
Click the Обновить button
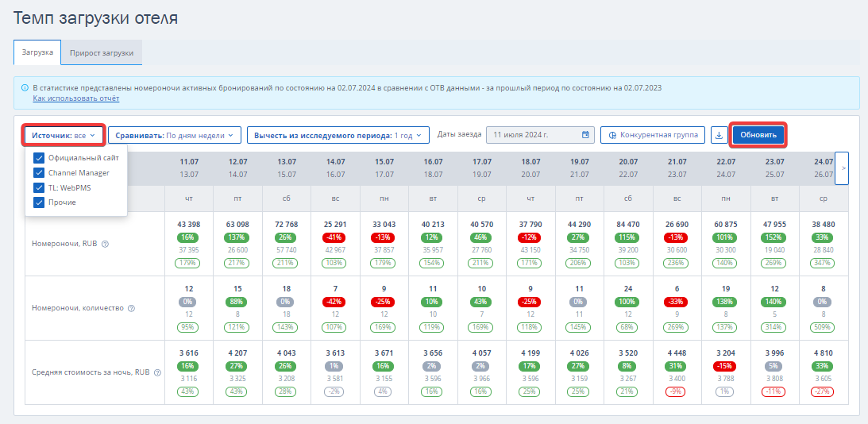click(758, 135)
